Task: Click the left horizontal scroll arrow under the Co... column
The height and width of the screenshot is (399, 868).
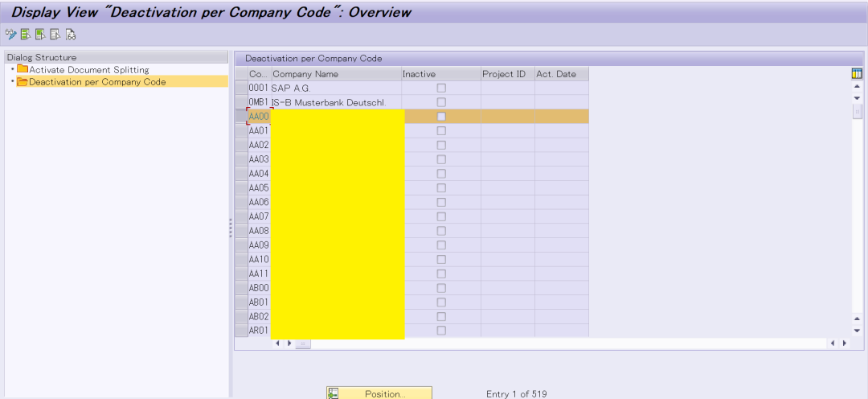Action: coord(278,343)
